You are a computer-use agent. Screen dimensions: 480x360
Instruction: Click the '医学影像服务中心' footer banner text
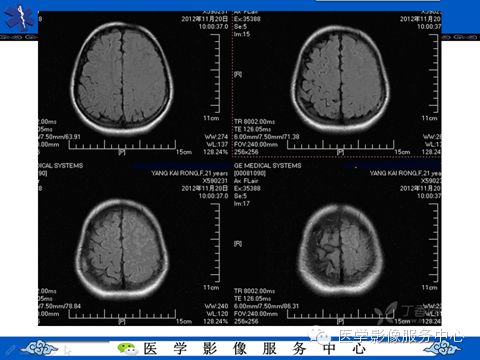pyautogui.click(x=255, y=349)
